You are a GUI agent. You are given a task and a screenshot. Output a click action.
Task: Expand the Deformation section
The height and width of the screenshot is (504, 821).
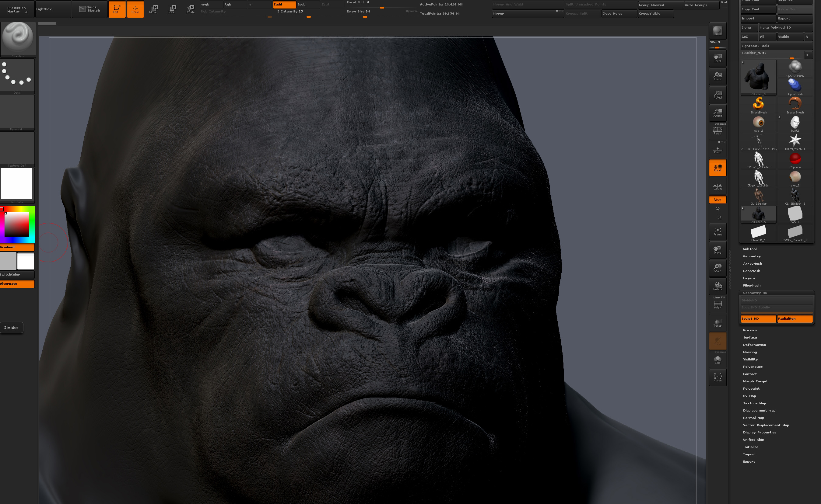pyautogui.click(x=755, y=345)
